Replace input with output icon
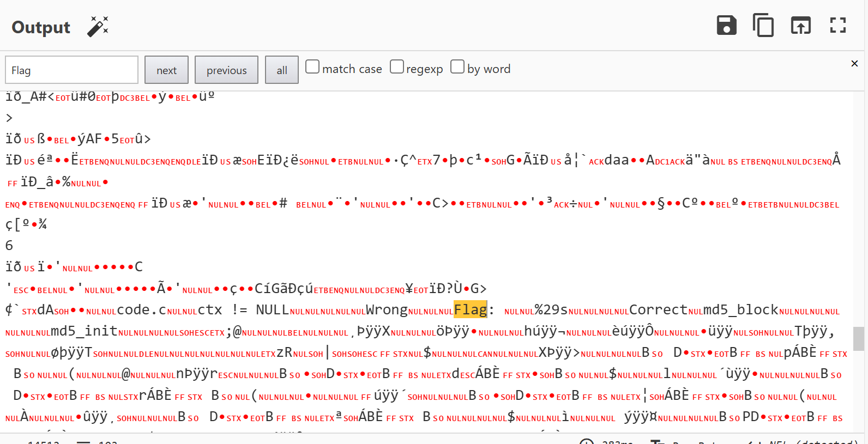 click(800, 26)
